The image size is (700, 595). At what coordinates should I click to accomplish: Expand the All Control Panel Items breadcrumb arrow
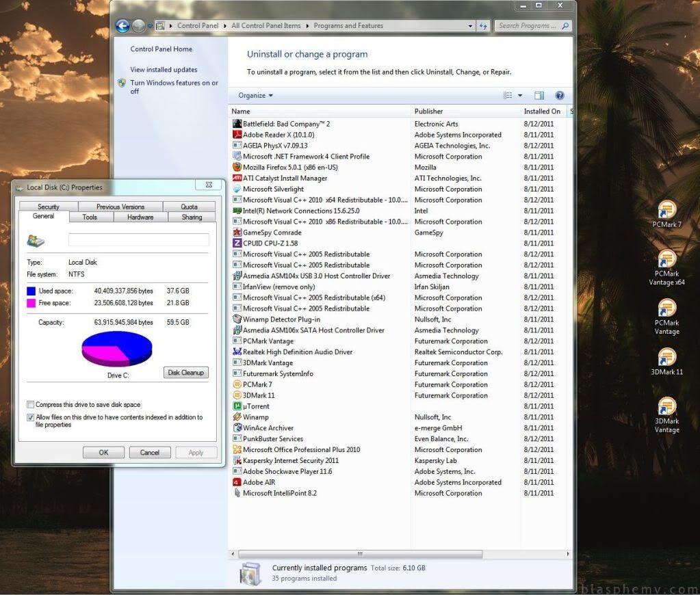click(x=307, y=26)
